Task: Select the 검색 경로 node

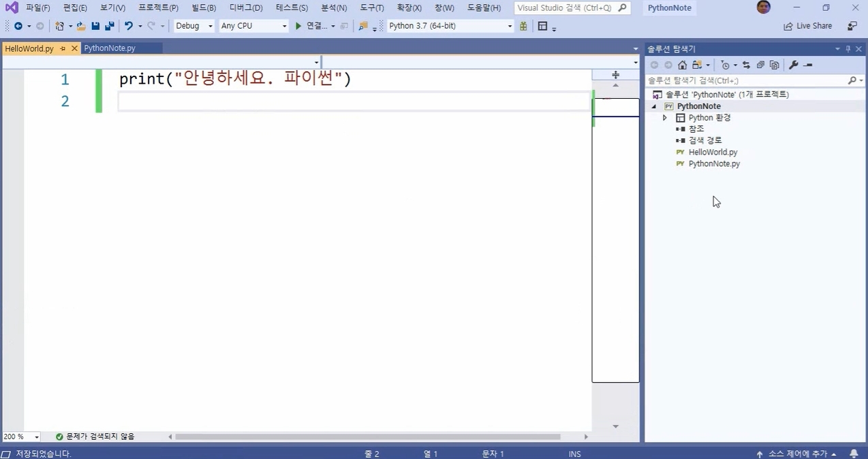Action: [x=705, y=141]
